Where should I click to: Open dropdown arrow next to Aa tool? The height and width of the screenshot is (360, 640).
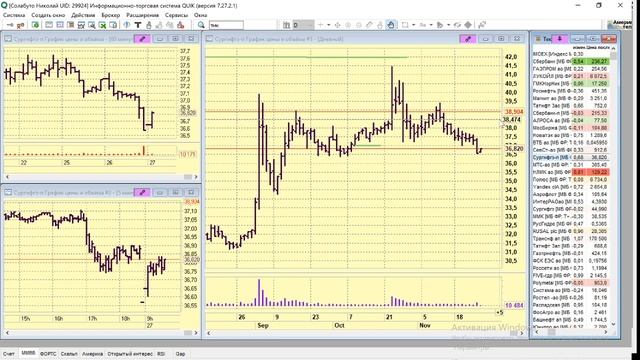pyautogui.click(x=431, y=25)
